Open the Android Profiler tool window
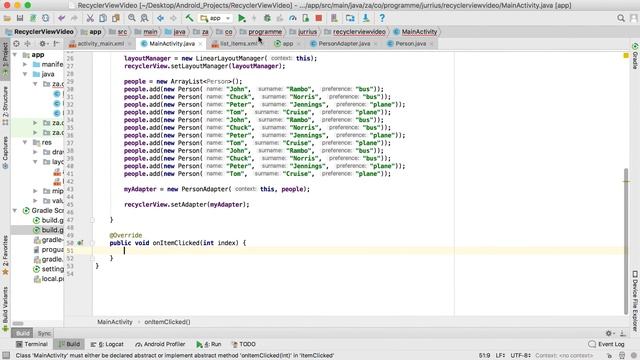640x360 pixels. (160, 344)
